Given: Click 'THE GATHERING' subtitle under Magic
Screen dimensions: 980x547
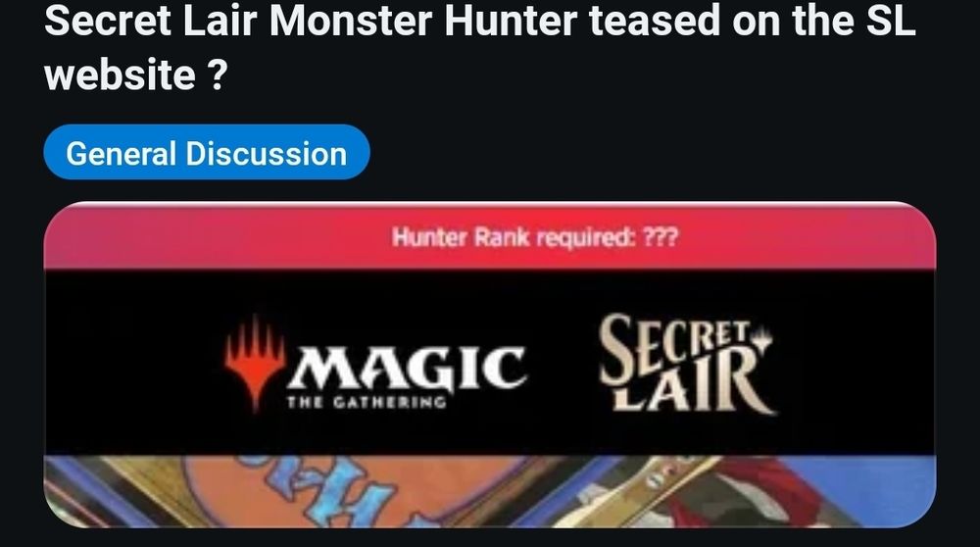Looking at the screenshot, I should (367, 401).
